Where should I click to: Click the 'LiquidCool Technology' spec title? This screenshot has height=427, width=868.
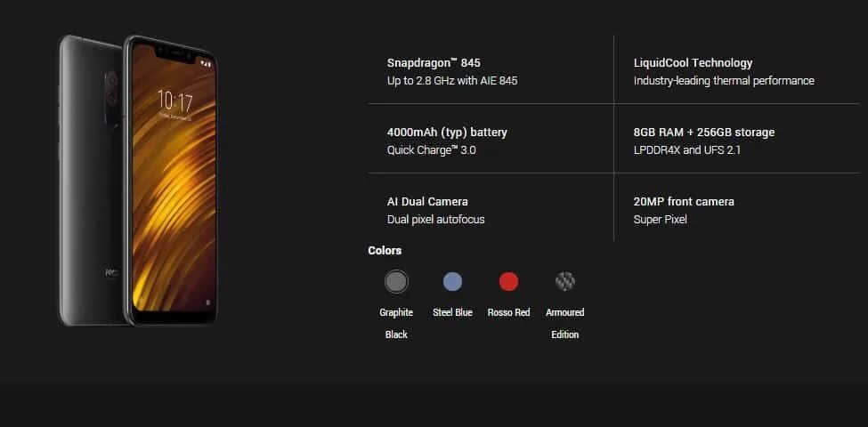[694, 63]
